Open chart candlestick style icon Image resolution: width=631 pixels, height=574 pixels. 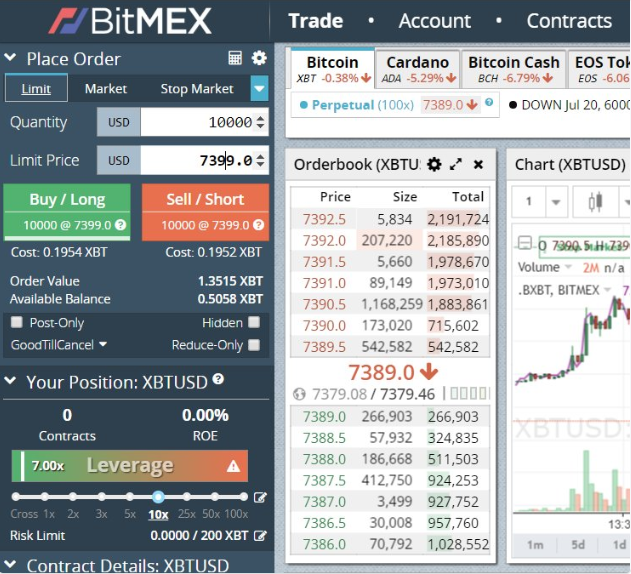point(595,201)
